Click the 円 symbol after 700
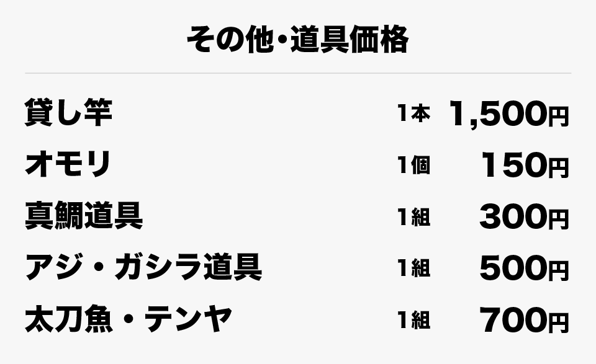 click(x=558, y=322)
